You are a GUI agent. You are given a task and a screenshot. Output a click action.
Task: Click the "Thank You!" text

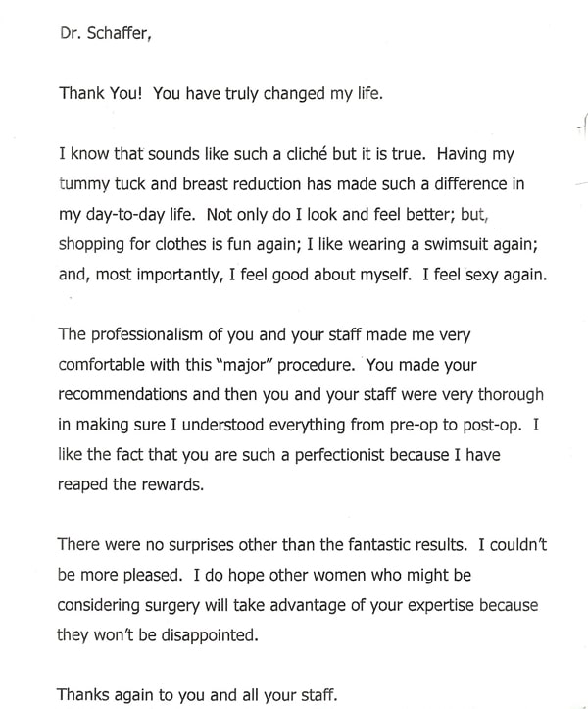coord(101,93)
